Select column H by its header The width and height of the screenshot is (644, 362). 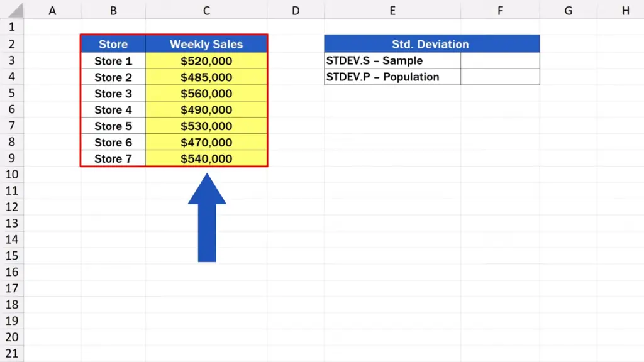[625, 11]
